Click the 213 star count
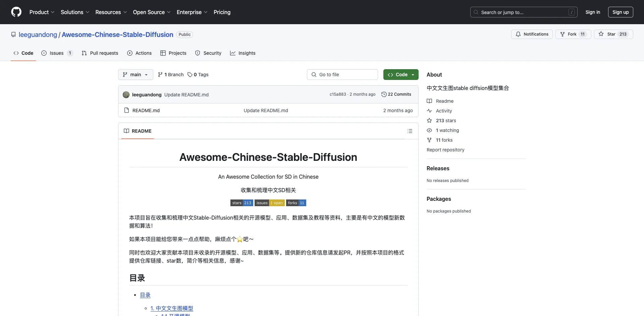 pos(623,34)
